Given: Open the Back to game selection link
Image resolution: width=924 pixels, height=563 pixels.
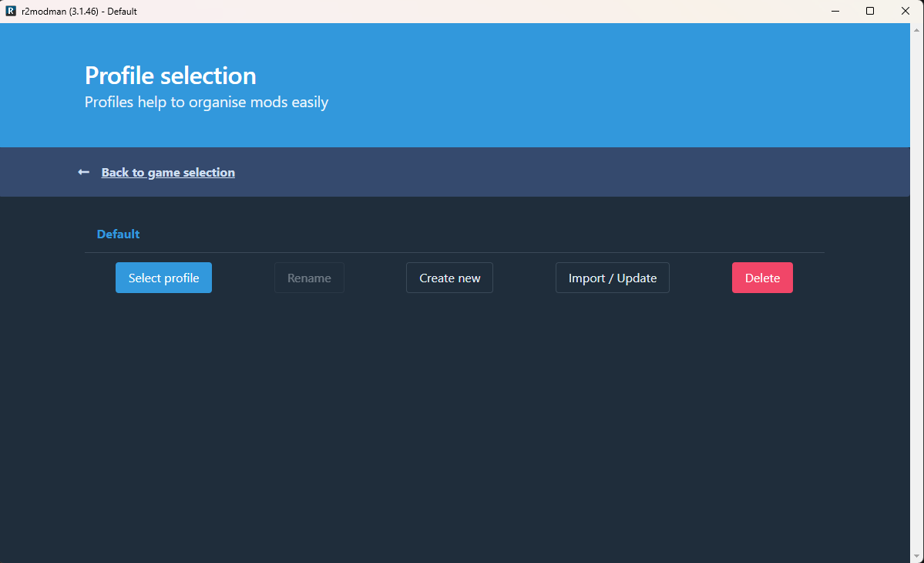Looking at the screenshot, I should pyautogui.click(x=167, y=172).
